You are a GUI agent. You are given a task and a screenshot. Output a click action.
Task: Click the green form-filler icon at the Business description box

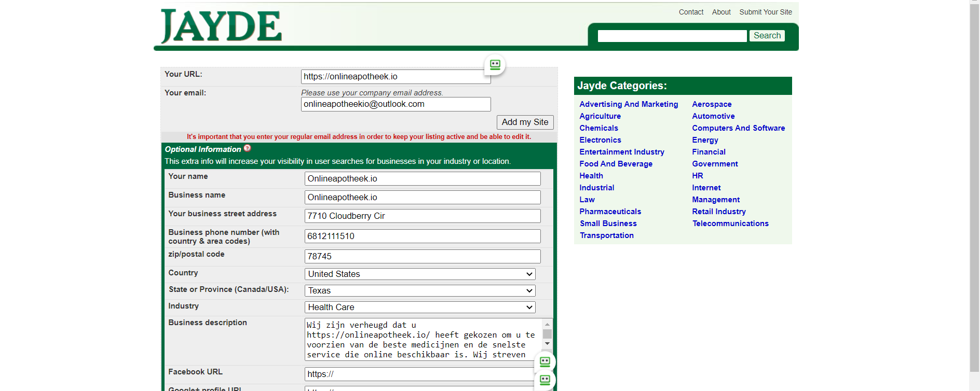pos(545,361)
